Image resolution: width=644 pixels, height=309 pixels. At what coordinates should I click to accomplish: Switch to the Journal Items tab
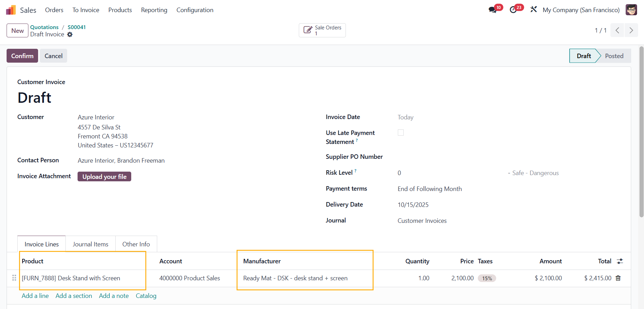90,244
